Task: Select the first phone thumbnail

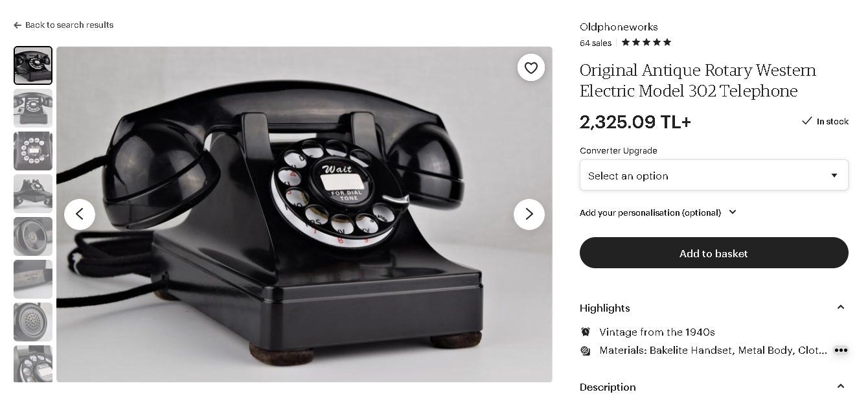Action: 33,65
